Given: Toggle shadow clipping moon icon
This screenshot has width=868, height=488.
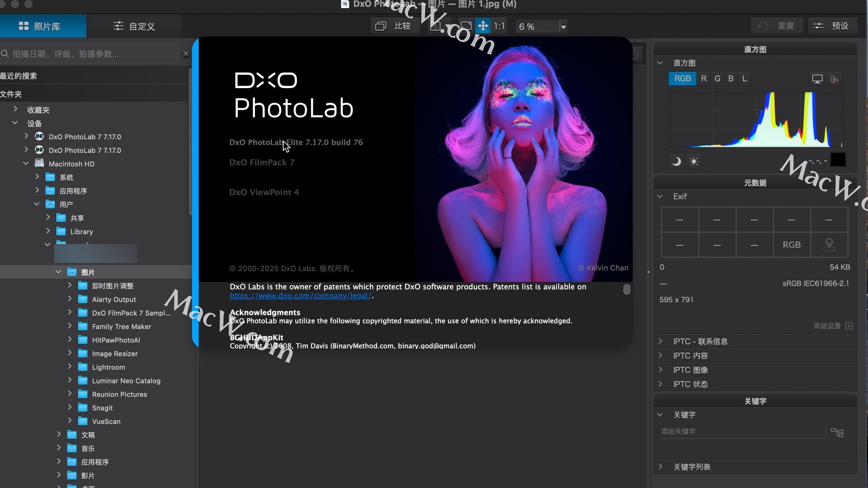Looking at the screenshot, I should pyautogui.click(x=676, y=161).
